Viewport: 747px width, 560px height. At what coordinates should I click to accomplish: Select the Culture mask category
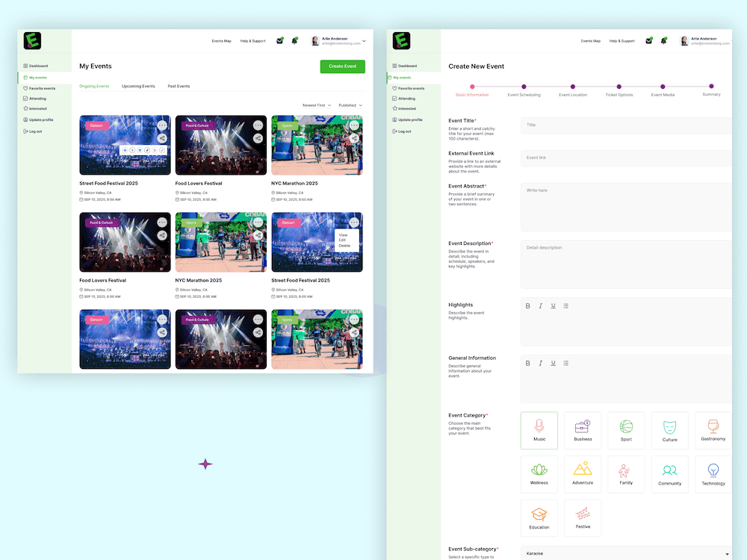click(669, 431)
